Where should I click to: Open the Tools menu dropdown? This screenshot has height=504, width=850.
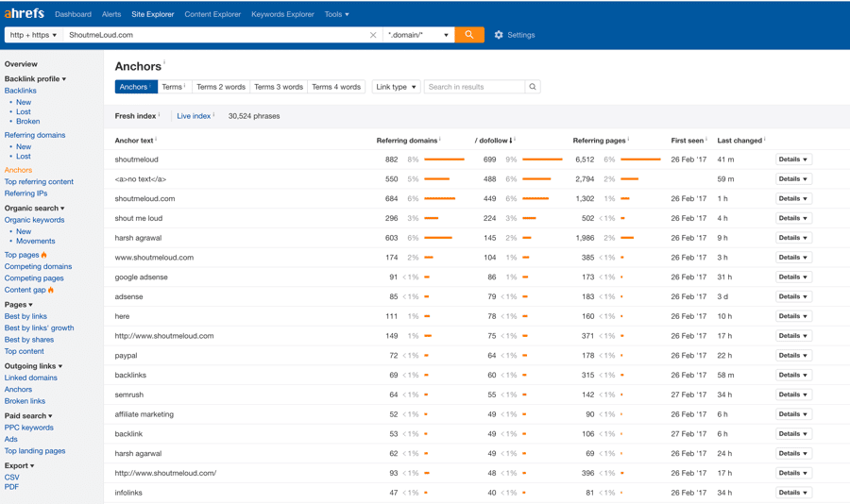pos(336,15)
